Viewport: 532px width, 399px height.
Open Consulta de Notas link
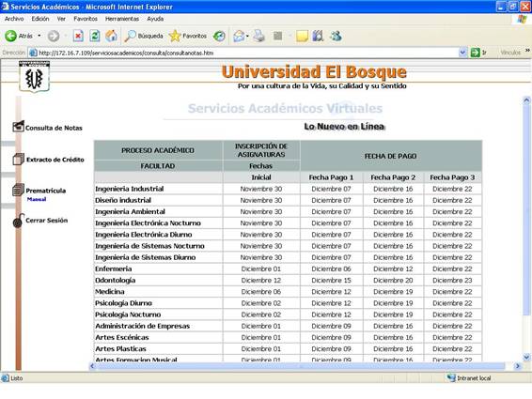[x=54, y=128]
